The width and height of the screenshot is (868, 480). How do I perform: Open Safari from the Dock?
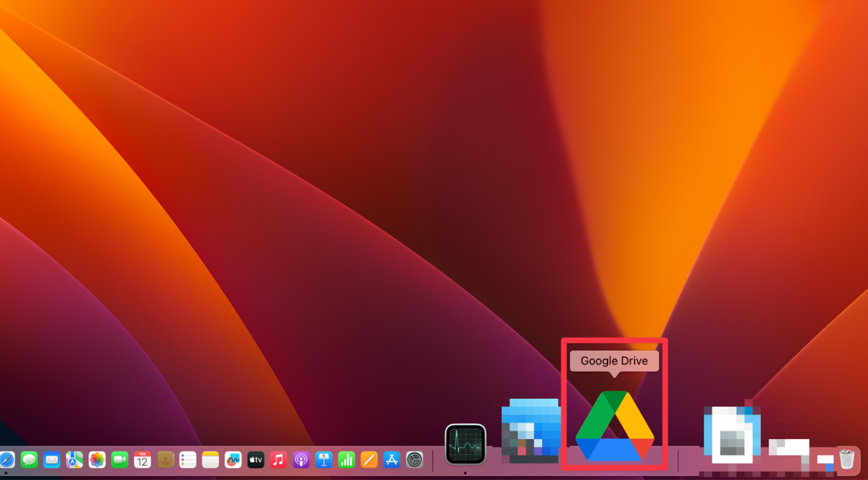coord(7,460)
